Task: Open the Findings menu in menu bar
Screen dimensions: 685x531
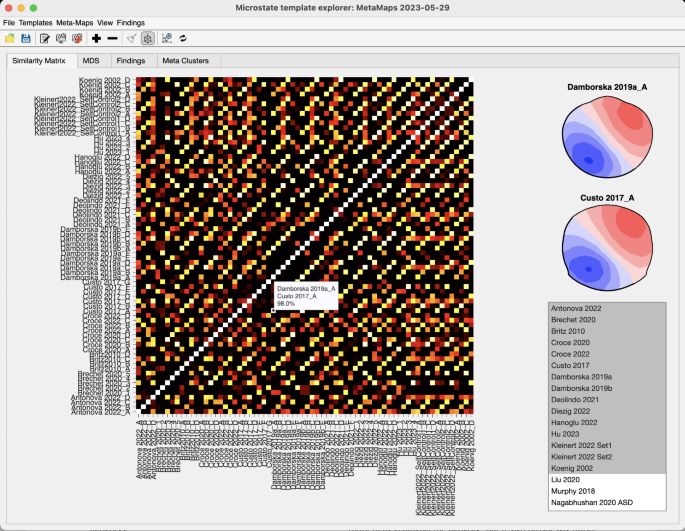Action: [130, 22]
